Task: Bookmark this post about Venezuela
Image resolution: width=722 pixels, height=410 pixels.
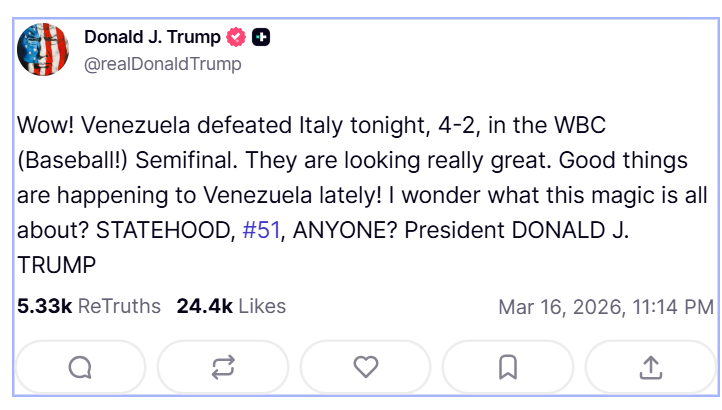Action: pos(508,367)
